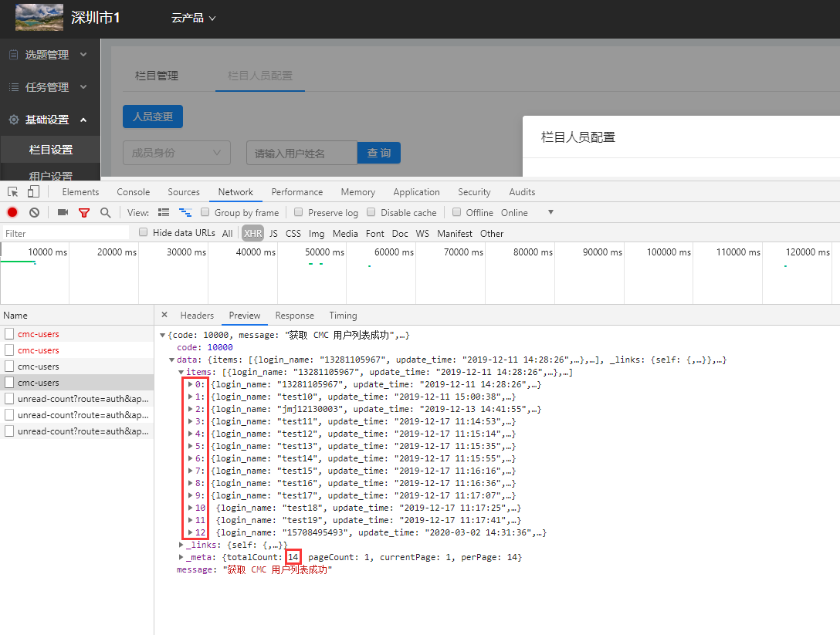Screen dimensions: 840x635
Task: Open the Response tab
Action: [x=294, y=316]
